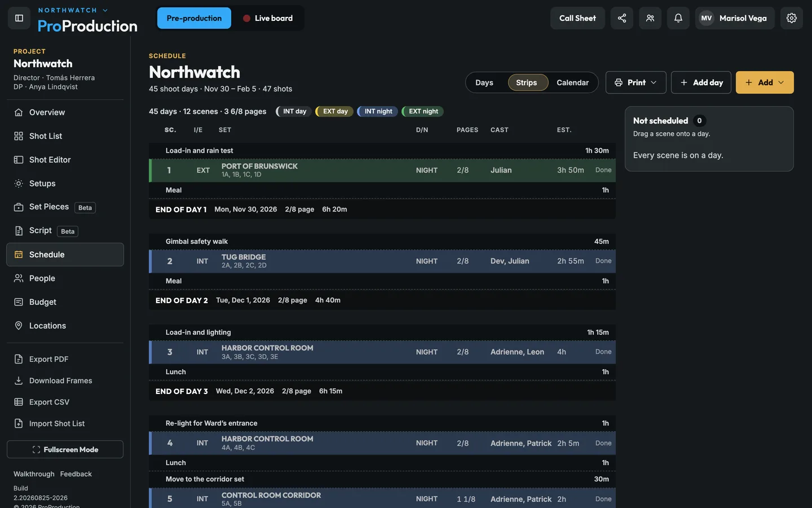
Task: Toggle the EXT day filter chip
Action: point(334,111)
